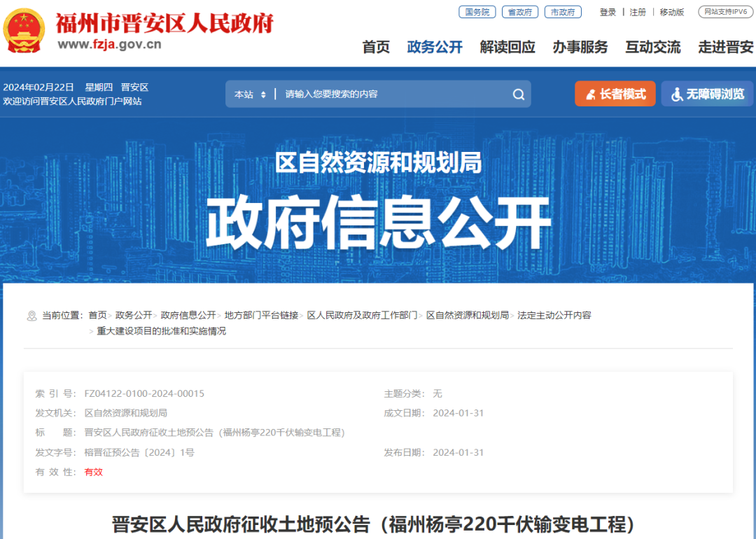Screen dimensions: 756x539
Task: Click the 登录 login link
Action: click(x=607, y=12)
